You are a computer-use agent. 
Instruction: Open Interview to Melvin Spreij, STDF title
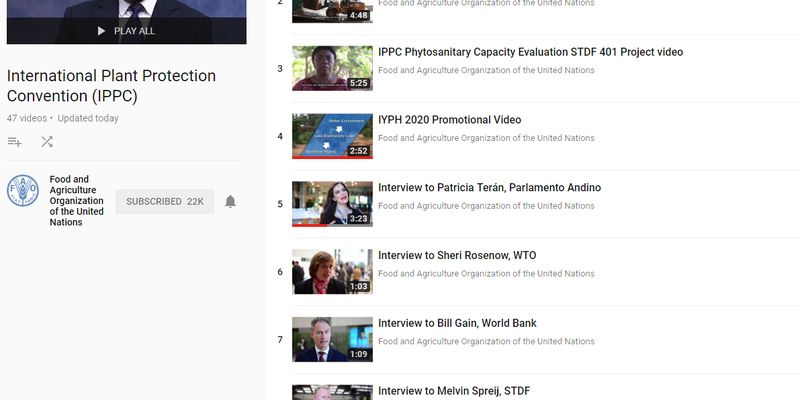454,391
